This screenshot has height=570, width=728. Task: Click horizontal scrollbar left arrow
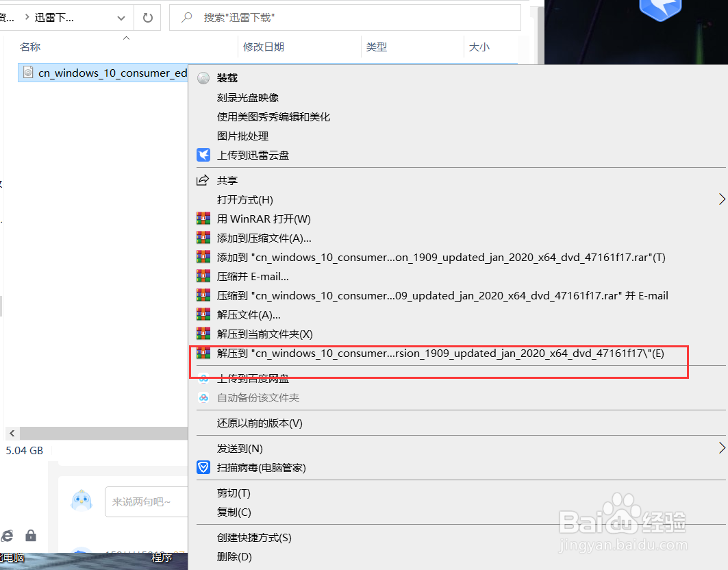(x=12, y=434)
